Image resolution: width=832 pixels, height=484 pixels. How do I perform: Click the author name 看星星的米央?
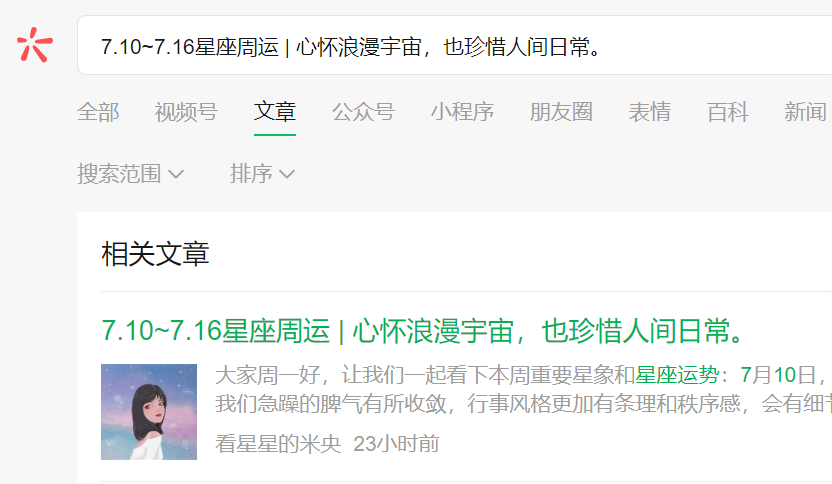[278, 444]
